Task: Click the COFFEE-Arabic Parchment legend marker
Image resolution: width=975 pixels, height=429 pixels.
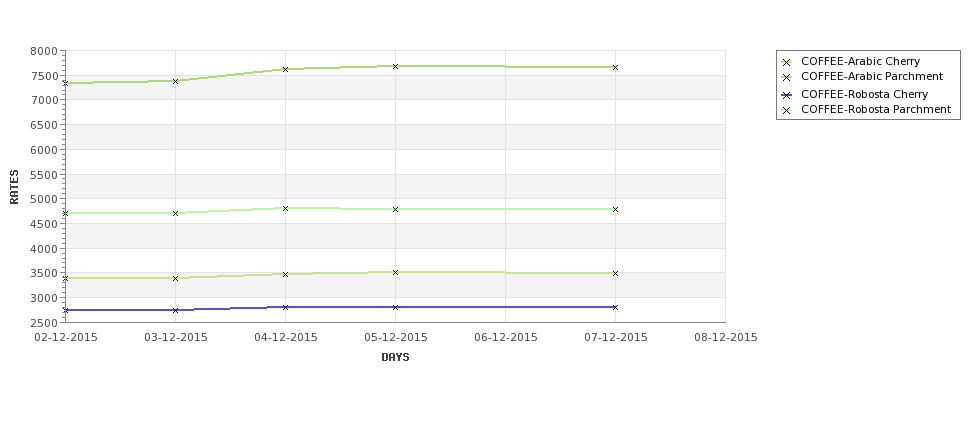Action: pyautogui.click(x=787, y=77)
